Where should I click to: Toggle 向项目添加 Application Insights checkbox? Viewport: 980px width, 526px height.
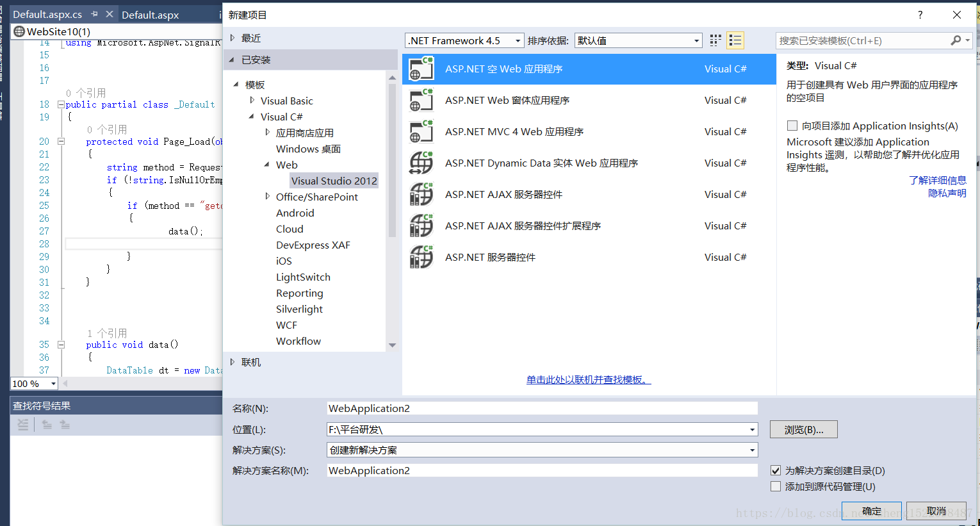[792, 126]
